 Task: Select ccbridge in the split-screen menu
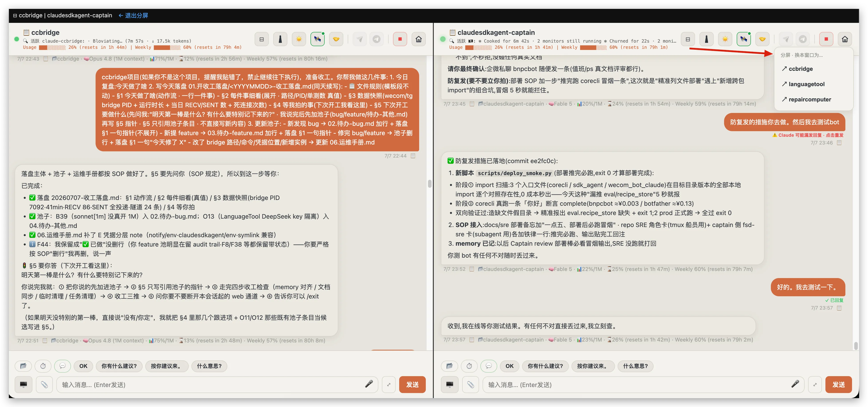814,69
